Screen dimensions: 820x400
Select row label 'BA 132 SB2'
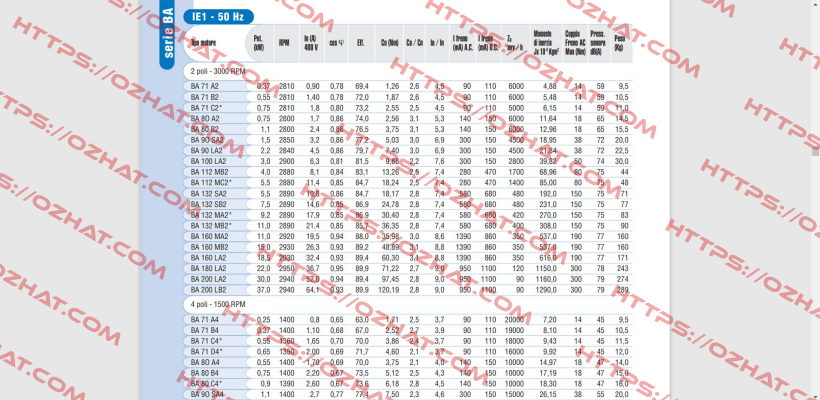(209, 204)
